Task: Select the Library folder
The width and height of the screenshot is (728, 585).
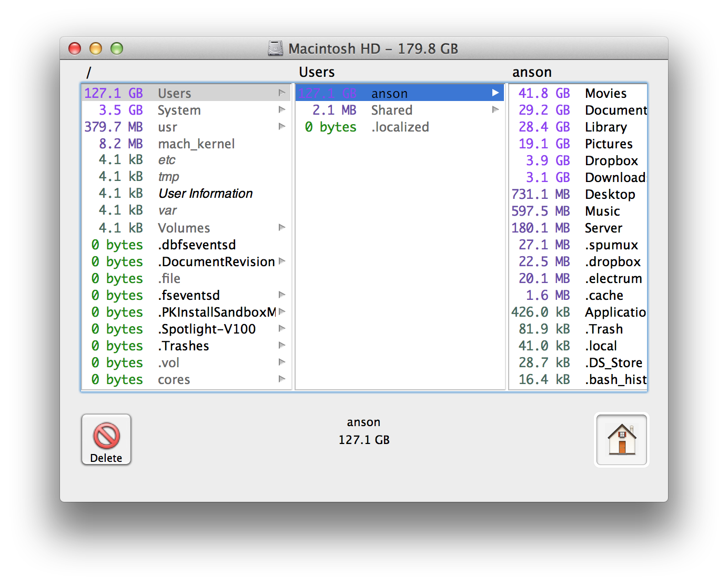Action: tap(578, 127)
